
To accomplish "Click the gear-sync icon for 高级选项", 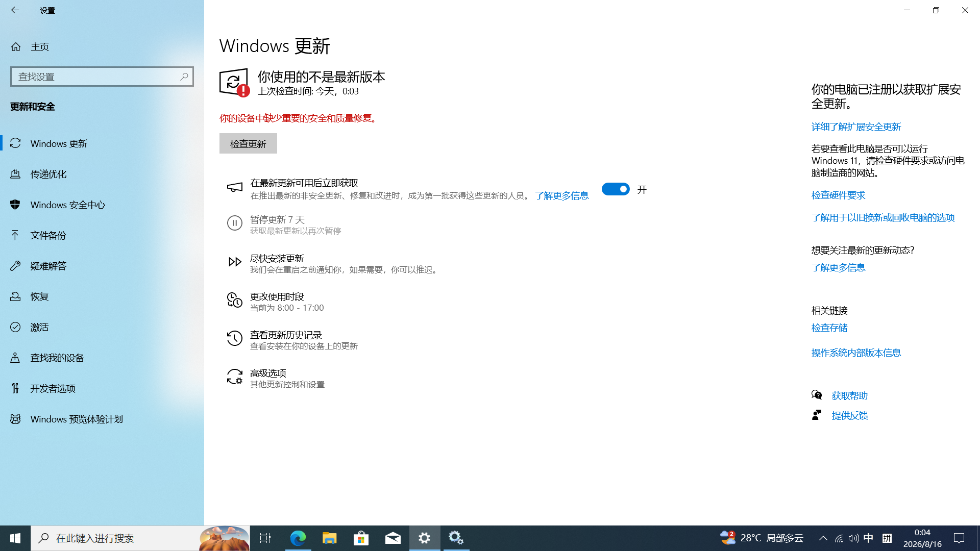I will pos(235,377).
